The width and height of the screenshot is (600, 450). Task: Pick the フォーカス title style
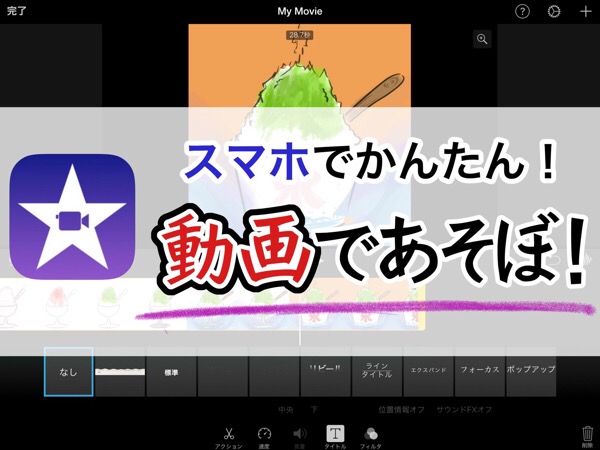click(x=479, y=372)
